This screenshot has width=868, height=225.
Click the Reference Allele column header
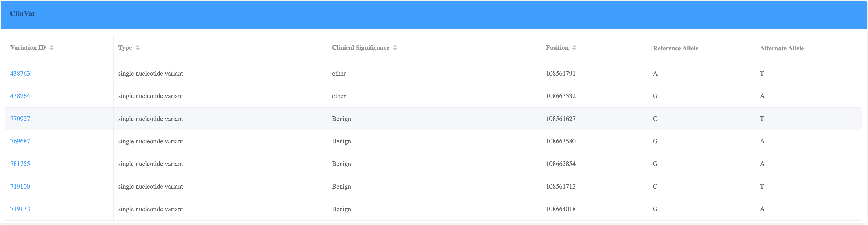point(675,48)
